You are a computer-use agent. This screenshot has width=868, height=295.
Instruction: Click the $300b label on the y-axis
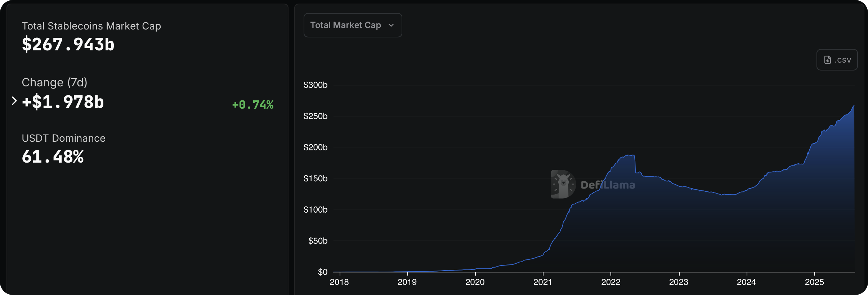(x=316, y=85)
